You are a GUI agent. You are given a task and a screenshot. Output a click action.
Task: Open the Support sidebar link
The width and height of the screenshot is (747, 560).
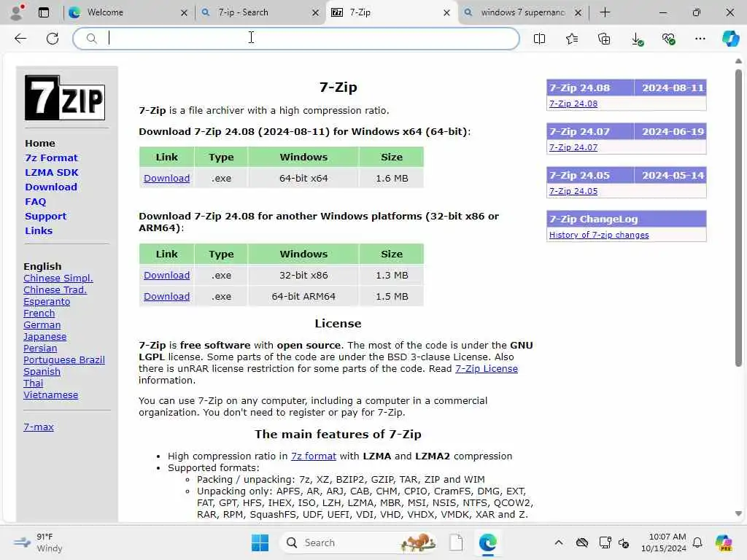(x=46, y=216)
